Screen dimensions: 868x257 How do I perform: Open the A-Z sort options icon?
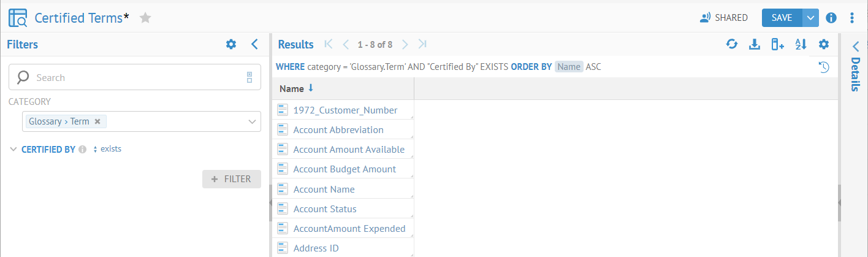click(801, 44)
